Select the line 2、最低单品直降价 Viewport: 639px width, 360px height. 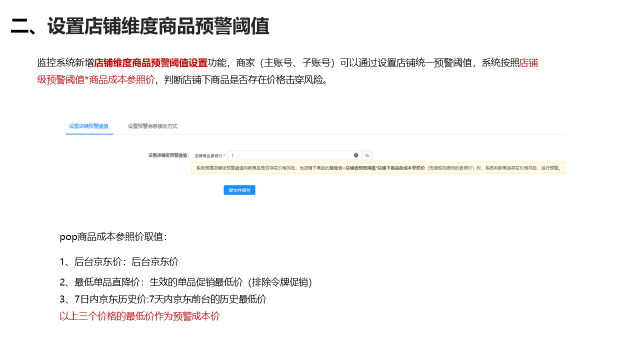tap(185, 282)
